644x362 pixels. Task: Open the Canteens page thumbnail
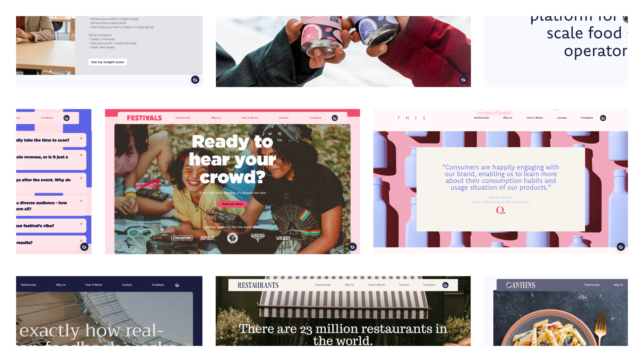point(556,311)
